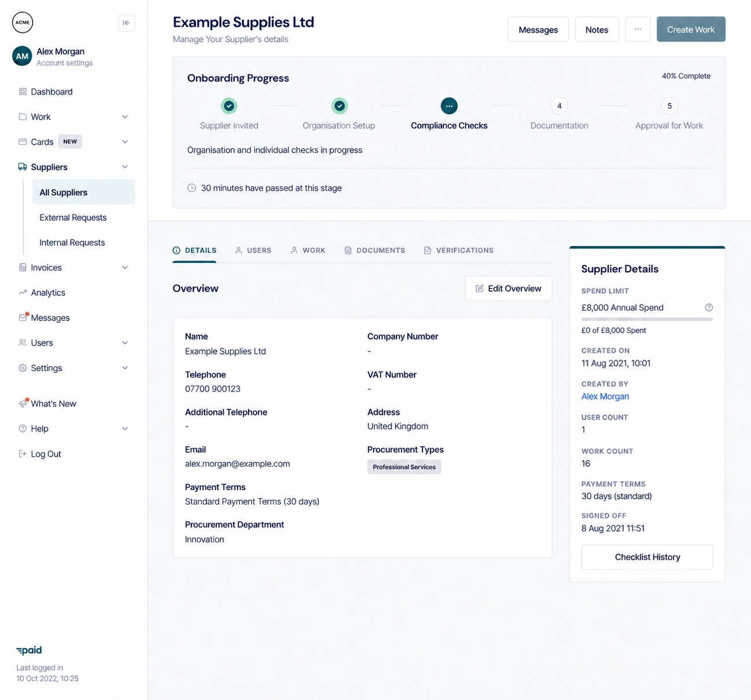The width and height of the screenshot is (751, 700).
Task: Click the Users people icon in sidebar
Action: click(x=23, y=342)
